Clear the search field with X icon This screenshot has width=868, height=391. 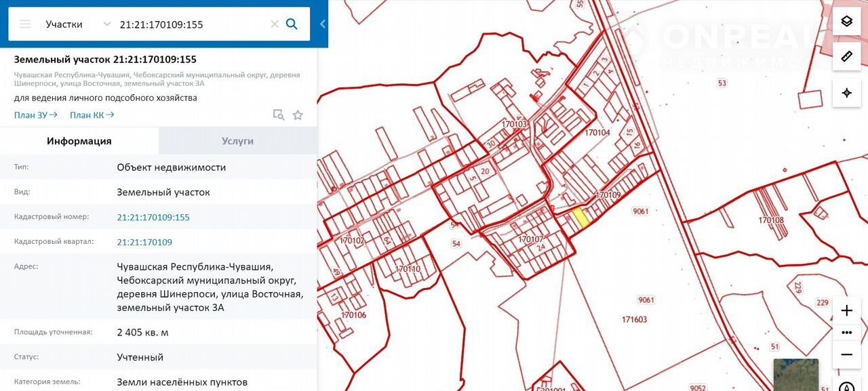point(275,24)
